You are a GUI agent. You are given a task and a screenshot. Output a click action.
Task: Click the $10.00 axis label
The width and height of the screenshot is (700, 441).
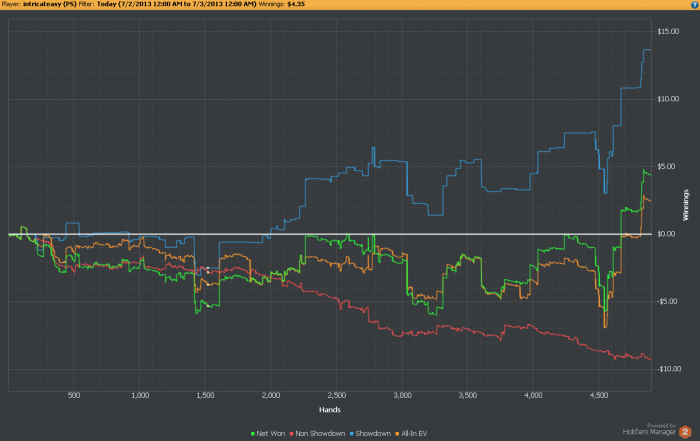(x=668, y=99)
